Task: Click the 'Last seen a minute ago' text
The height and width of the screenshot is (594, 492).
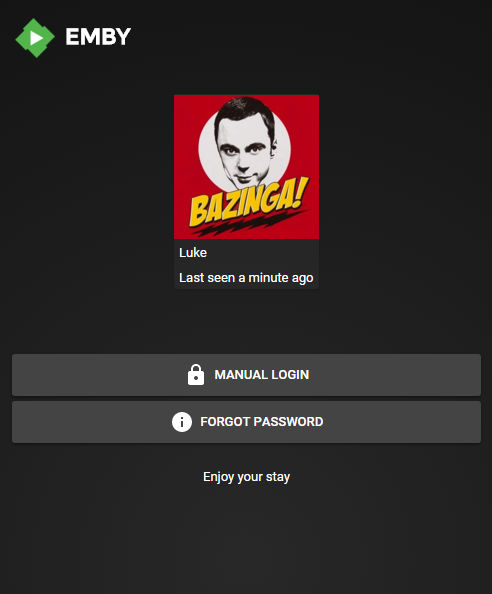Action: coord(246,278)
